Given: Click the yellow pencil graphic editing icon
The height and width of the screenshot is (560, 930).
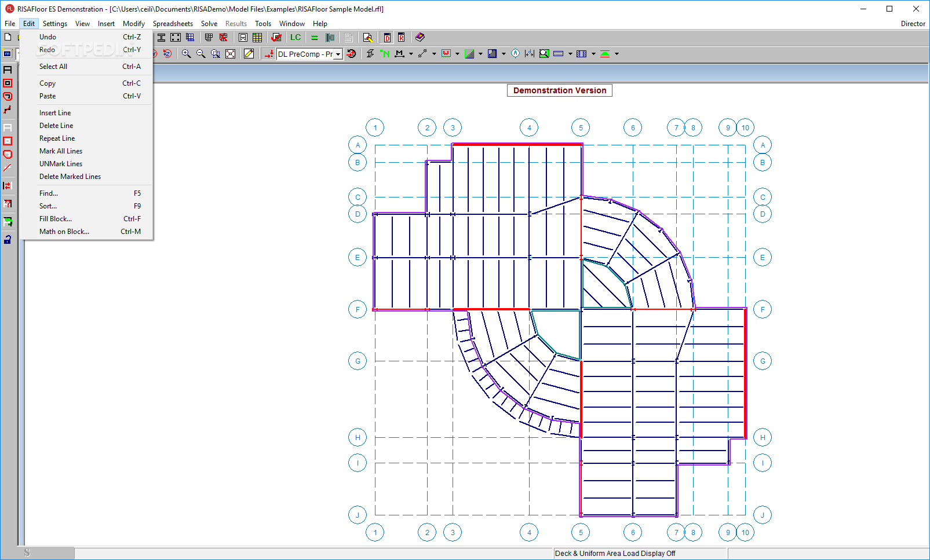Looking at the screenshot, I should pyautogui.click(x=249, y=54).
